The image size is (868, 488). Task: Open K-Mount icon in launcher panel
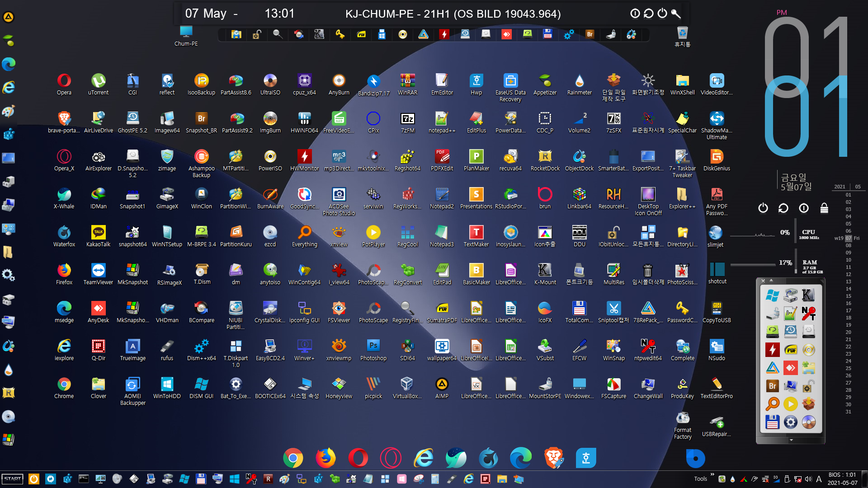click(808, 295)
